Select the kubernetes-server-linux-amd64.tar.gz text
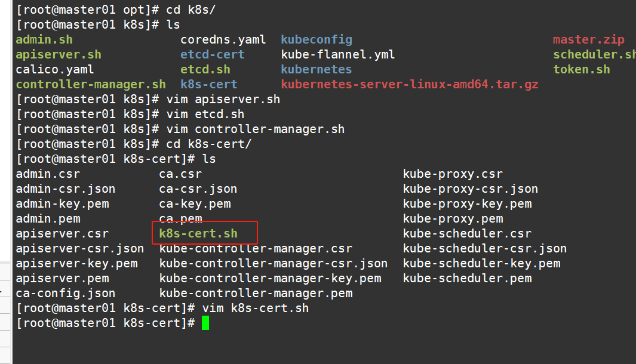Viewport: 636px width, 364px height. tap(410, 84)
